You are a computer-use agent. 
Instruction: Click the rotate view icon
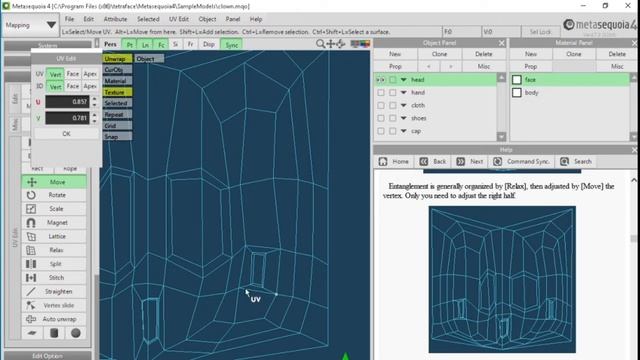coord(340,44)
